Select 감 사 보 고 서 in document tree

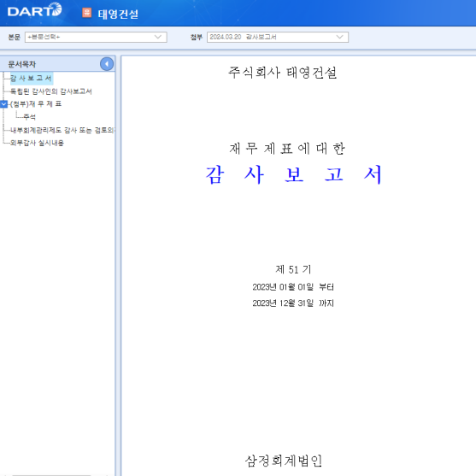pos(31,79)
